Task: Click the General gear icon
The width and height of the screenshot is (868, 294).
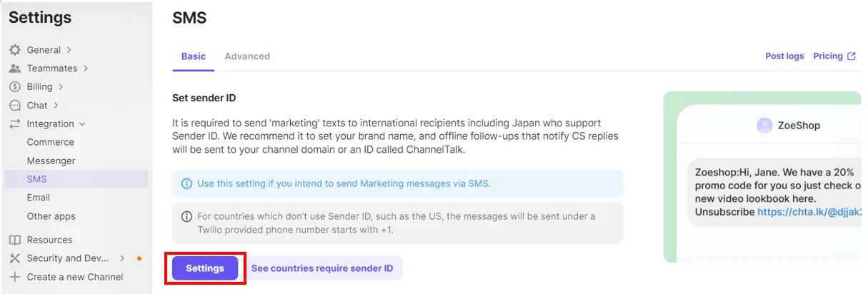Action: [14, 50]
